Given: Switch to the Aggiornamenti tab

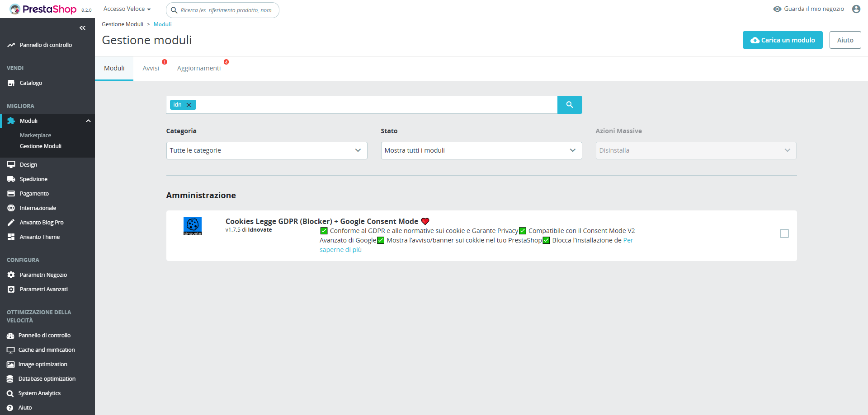Looking at the screenshot, I should (199, 68).
